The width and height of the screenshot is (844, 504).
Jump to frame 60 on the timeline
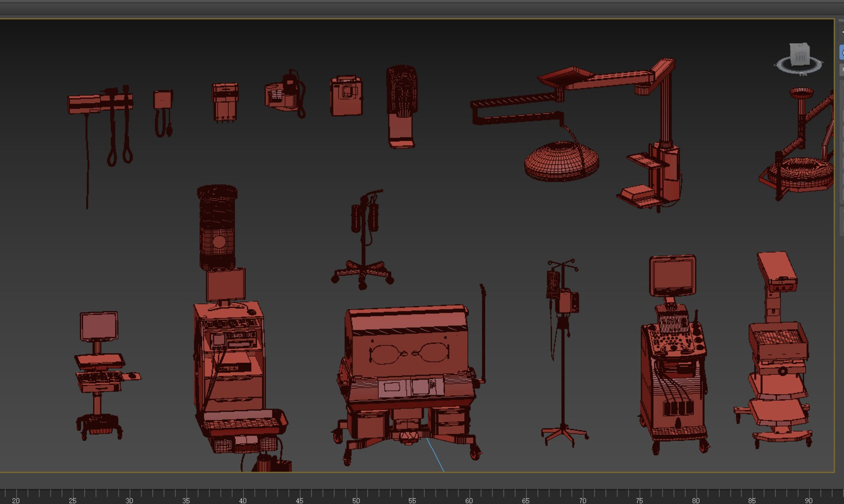pos(469,500)
